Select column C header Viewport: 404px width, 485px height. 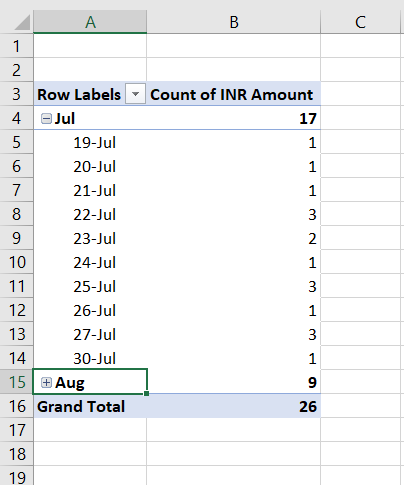click(x=360, y=22)
